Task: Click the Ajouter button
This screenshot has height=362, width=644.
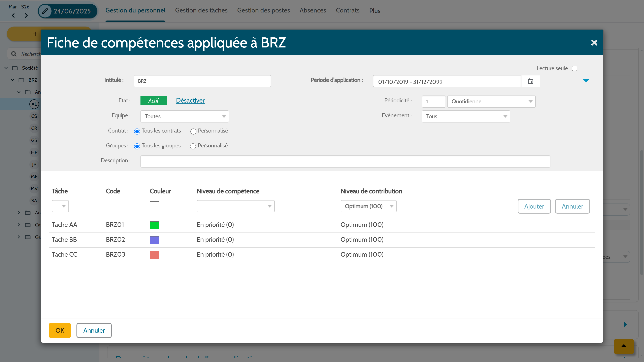Action: click(x=534, y=206)
